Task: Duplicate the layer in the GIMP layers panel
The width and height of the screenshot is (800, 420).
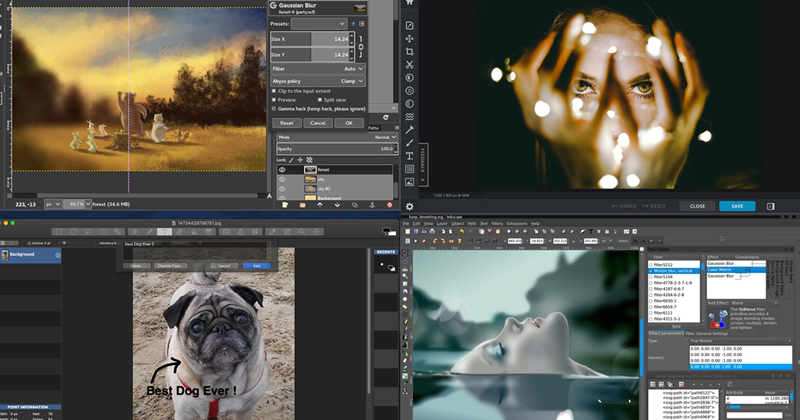Action: (355, 205)
